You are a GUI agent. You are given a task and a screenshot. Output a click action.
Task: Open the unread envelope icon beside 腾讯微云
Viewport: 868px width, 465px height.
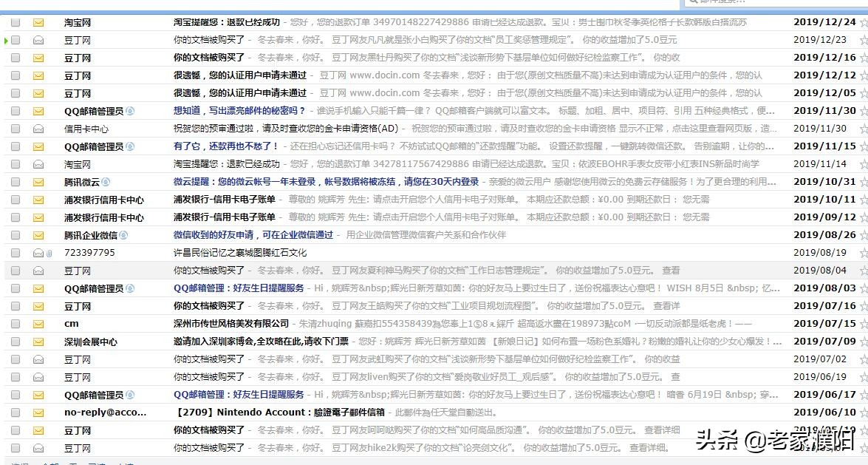38,181
